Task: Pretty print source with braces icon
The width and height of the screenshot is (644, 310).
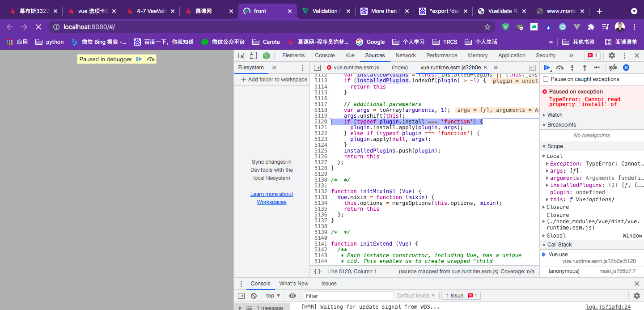Action: [x=317, y=271]
